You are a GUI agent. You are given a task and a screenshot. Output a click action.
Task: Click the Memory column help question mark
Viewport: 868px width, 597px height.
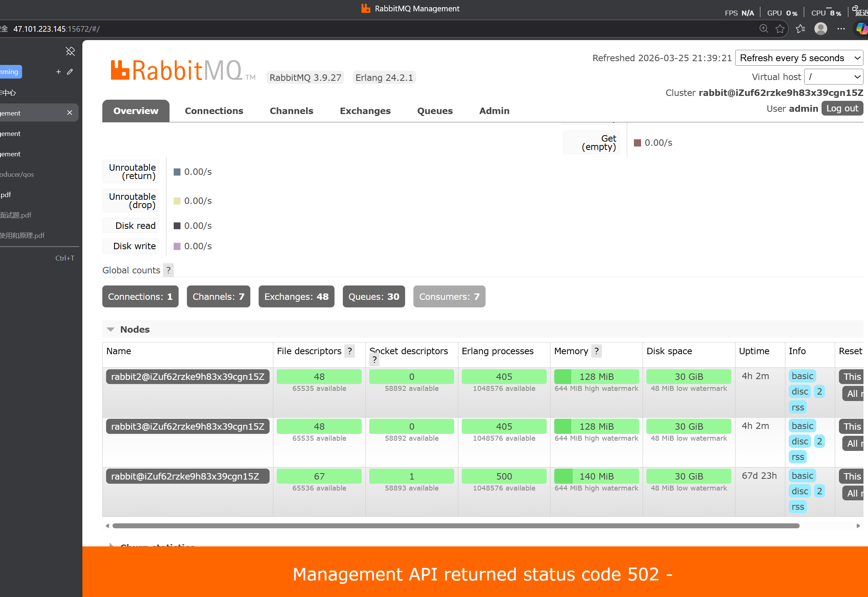[597, 351]
